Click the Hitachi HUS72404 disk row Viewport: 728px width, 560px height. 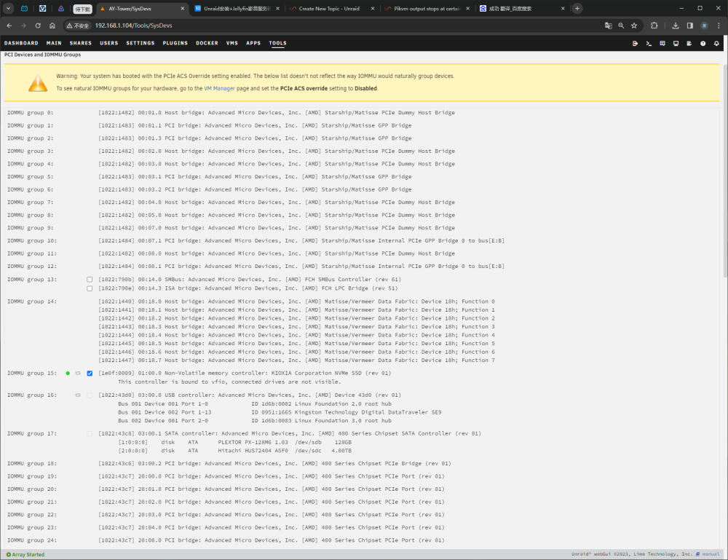235,451
